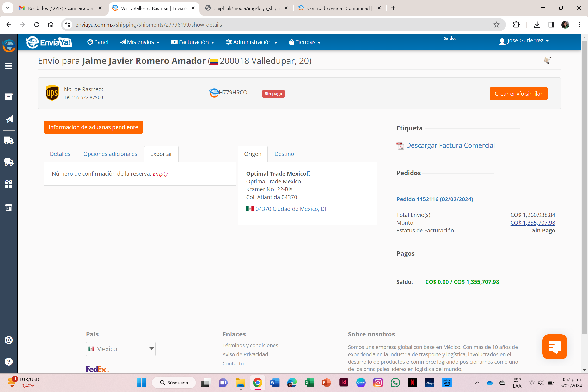Viewport: 588px width, 392px height.
Task: Click the gift box sidebar icon
Action: point(9,184)
